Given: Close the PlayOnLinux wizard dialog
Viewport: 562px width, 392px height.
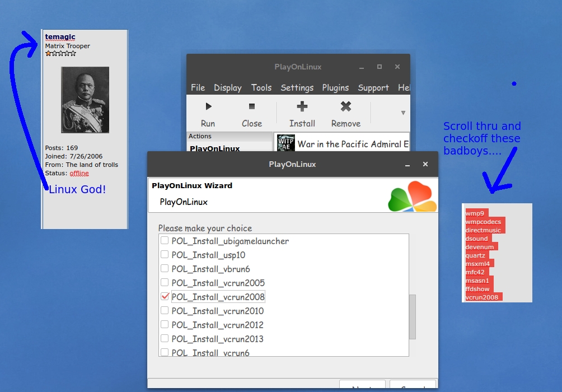Looking at the screenshot, I should pyautogui.click(x=425, y=164).
